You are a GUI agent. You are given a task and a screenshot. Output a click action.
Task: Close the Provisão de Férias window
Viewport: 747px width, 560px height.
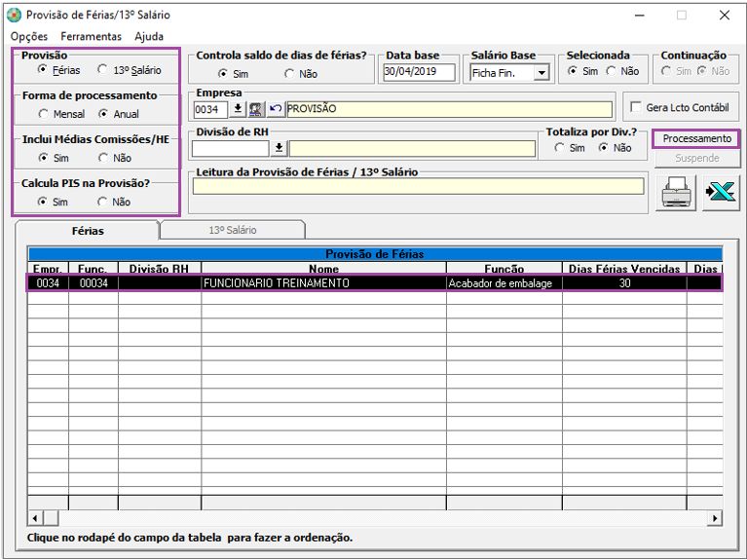click(x=725, y=16)
